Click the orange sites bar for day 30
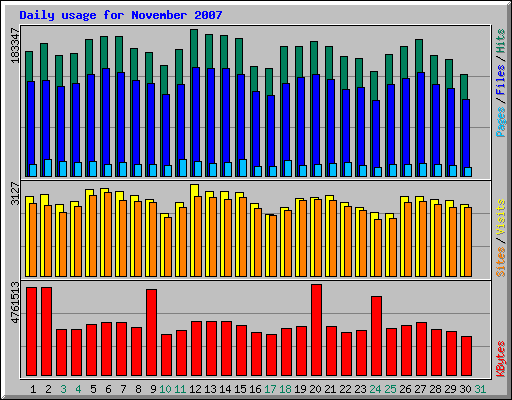 point(468,242)
